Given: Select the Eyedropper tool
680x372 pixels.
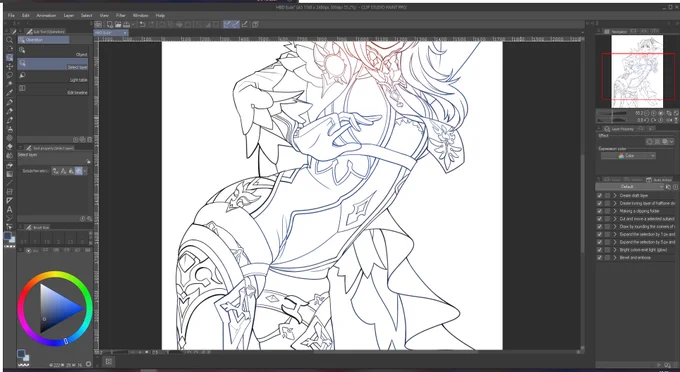Looking at the screenshot, I should (x=9, y=92).
